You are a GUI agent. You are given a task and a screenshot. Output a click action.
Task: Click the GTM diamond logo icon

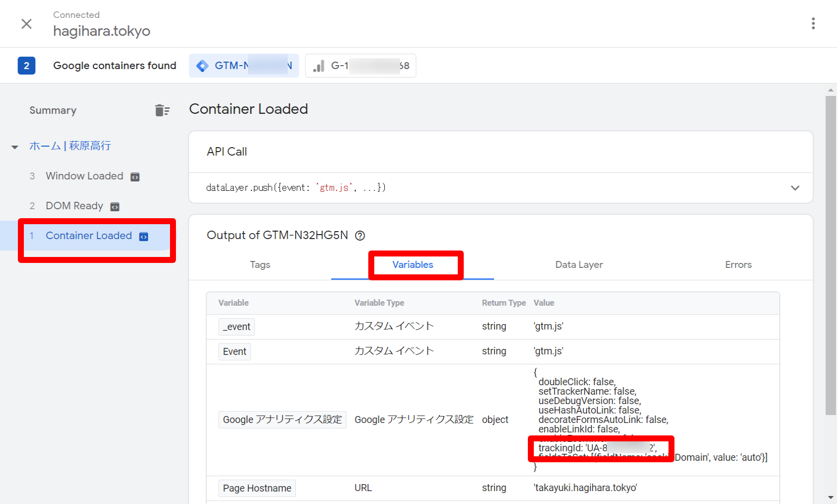click(x=202, y=66)
